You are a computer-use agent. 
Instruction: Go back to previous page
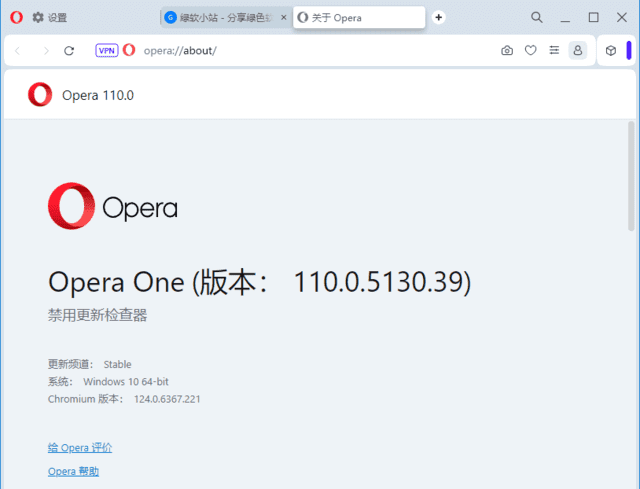[x=18, y=51]
